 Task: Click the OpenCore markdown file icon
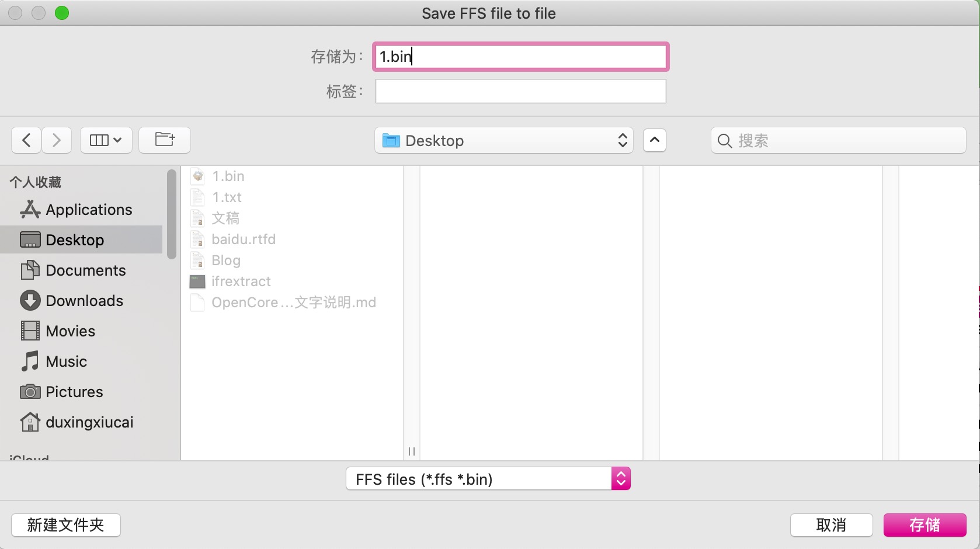(198, 303)
